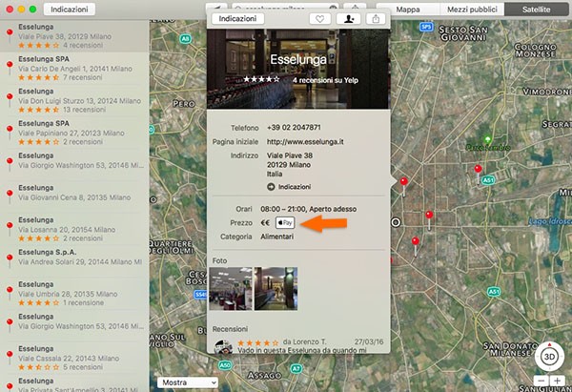Select the Esselunga Viale Piave 38 result

click(74, 36)
